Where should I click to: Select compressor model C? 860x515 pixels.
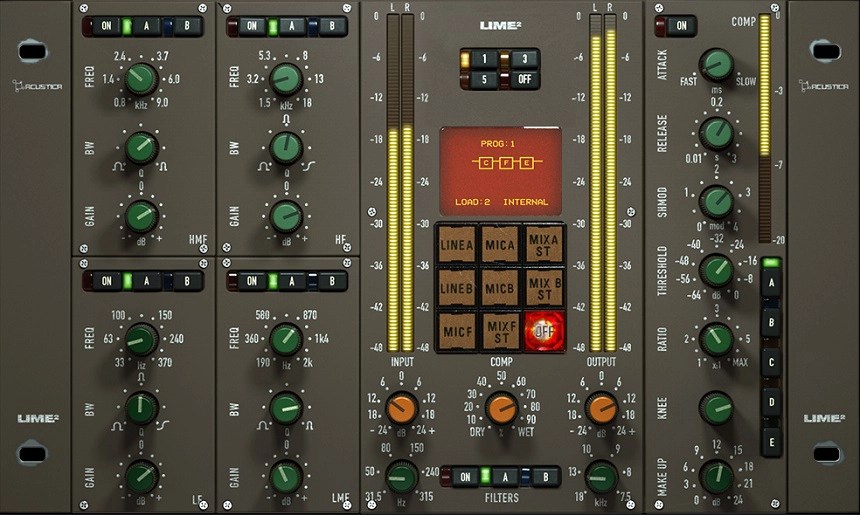[x=771, y=363]
